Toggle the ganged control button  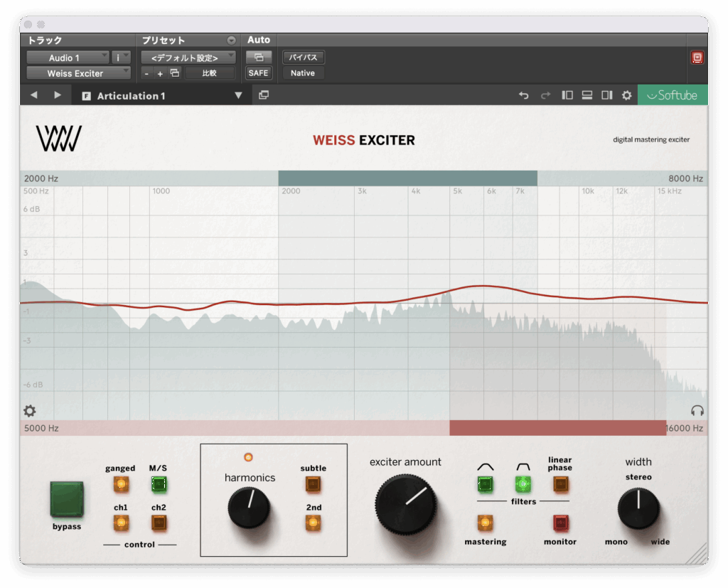[121, 484]
